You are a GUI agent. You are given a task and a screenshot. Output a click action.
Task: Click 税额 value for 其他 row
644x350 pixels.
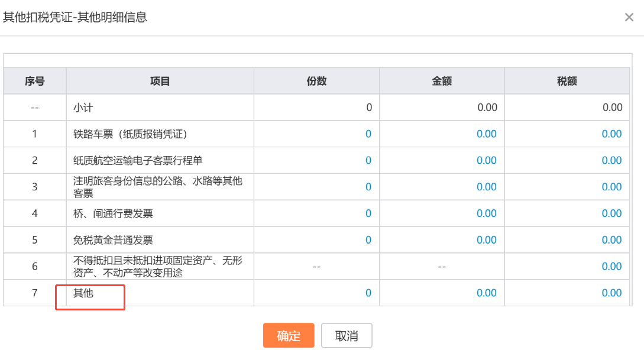click(611, 293)
